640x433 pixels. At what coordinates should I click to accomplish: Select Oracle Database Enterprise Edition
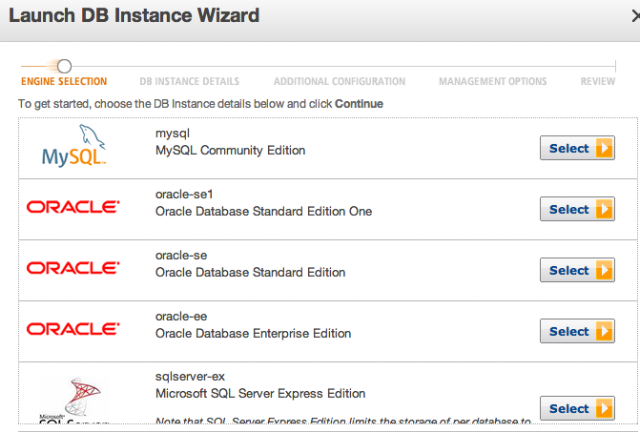(x=577, y=331)
